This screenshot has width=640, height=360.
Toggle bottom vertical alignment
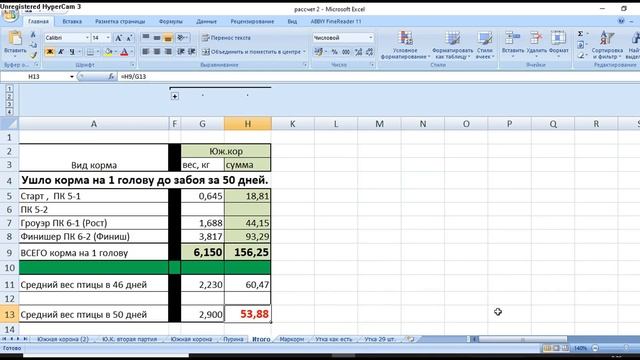click(x=168, y=38)
